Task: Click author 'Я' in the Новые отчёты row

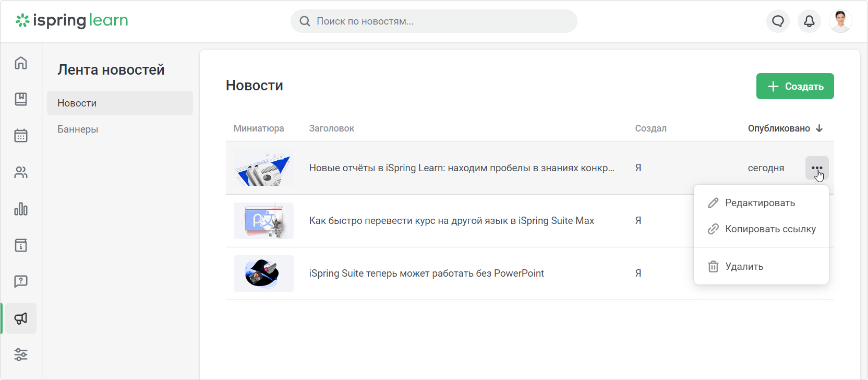Action: click(x=638, y=168)
